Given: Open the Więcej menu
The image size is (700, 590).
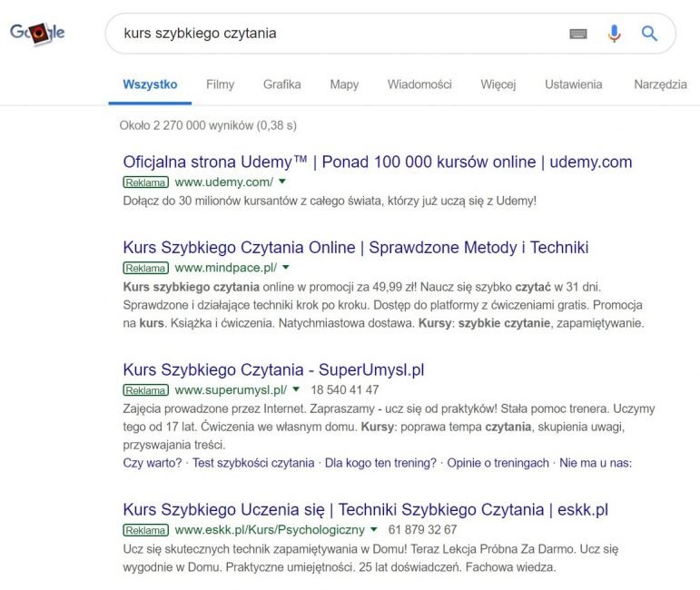Looking at the screenshot, I should [498, 84].
